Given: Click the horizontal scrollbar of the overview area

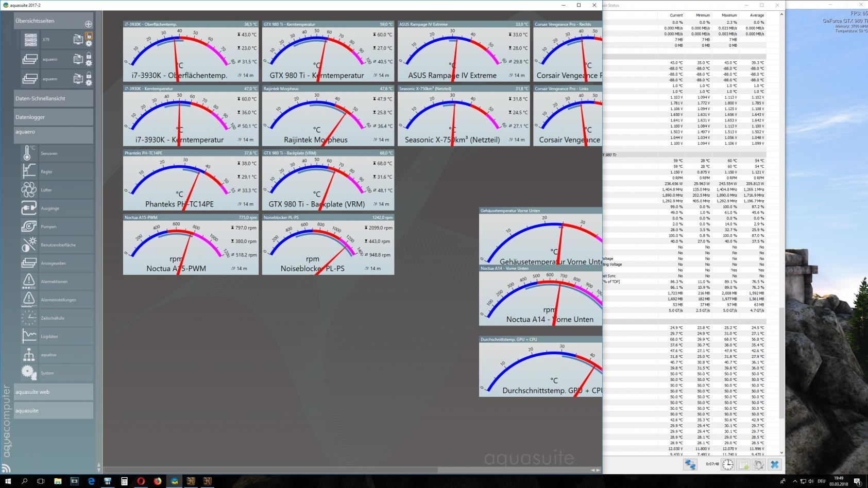Looking at the screenshot, I should [271, 470].
